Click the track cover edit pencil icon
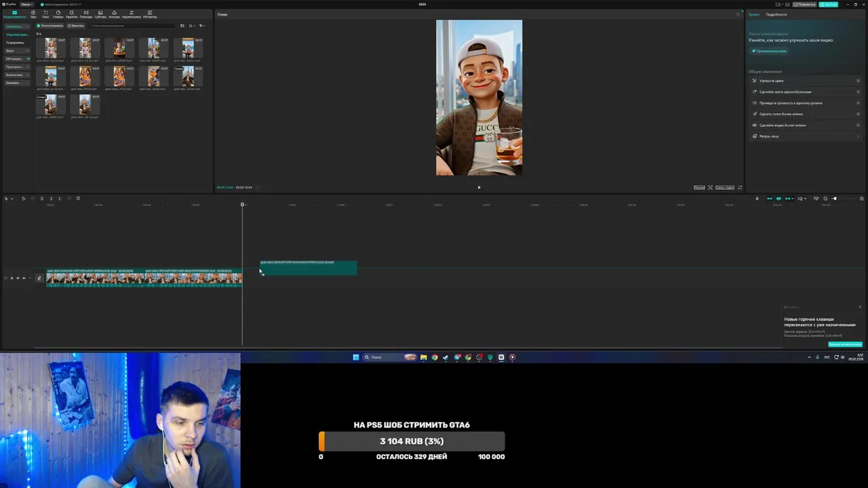 39,278
